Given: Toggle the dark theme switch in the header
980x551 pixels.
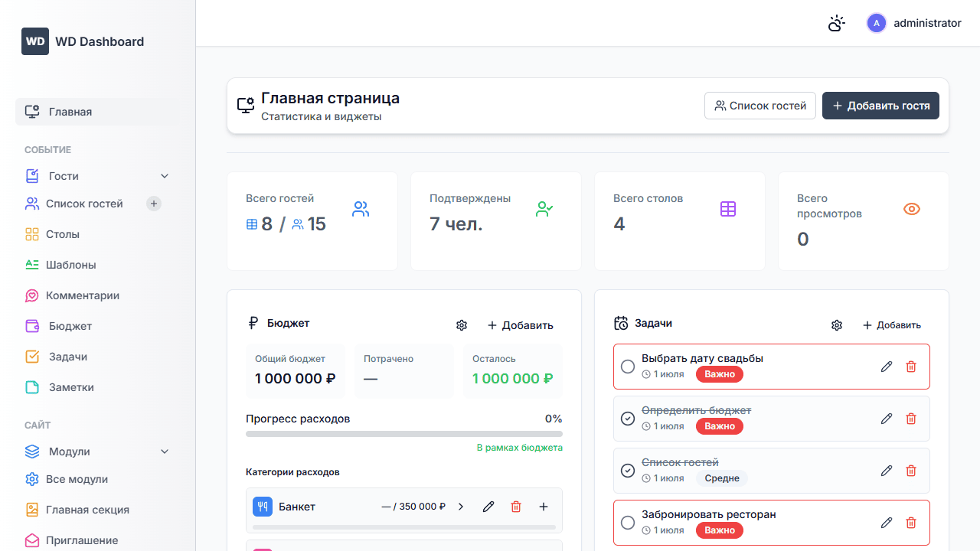Looking at the screenshot, I should [x=836, y=23].
